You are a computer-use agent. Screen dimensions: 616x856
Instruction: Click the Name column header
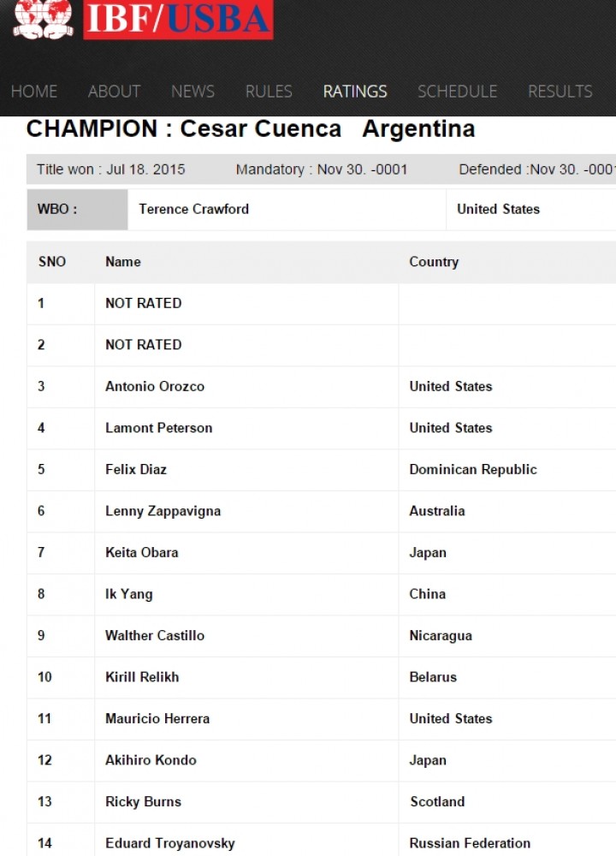point(122,262)
